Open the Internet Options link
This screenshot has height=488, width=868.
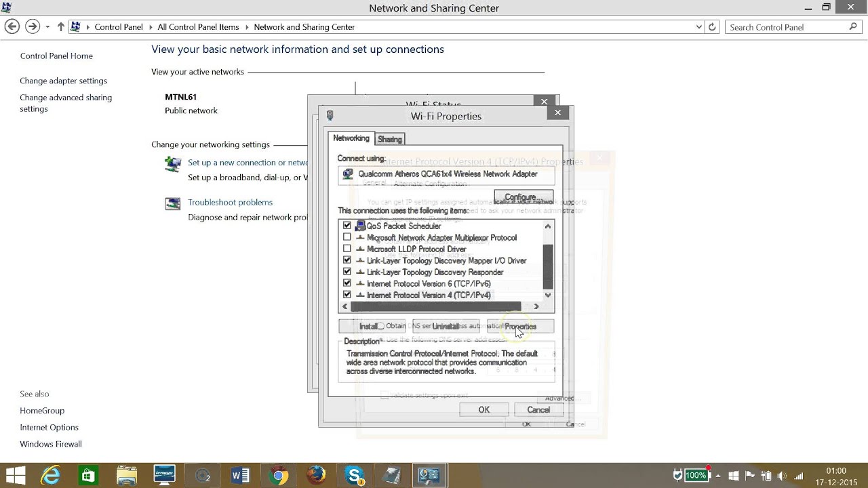[50, 427]
